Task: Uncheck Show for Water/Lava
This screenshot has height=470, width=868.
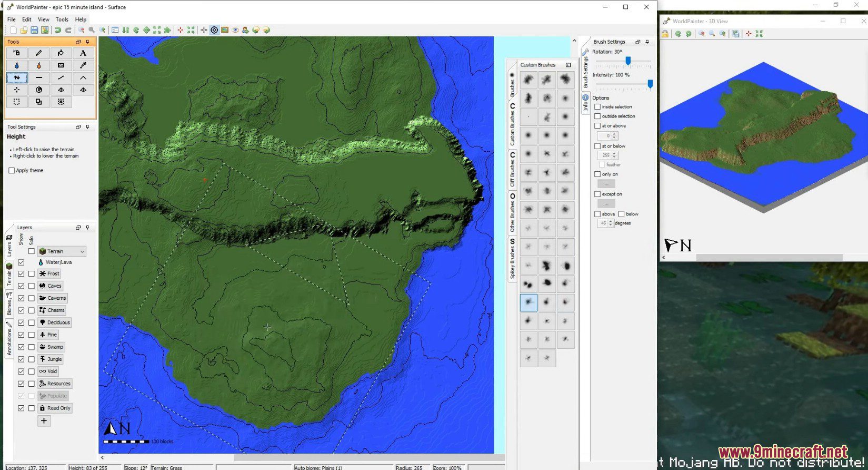Action: (21, 262)
